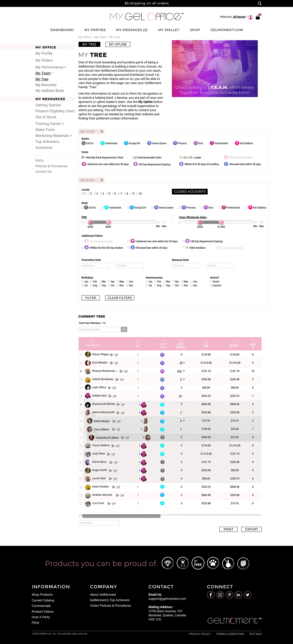Select the Debbie Reid row checkbox
Viewport: 293px width, 644px height.
[x=81, y=396]
